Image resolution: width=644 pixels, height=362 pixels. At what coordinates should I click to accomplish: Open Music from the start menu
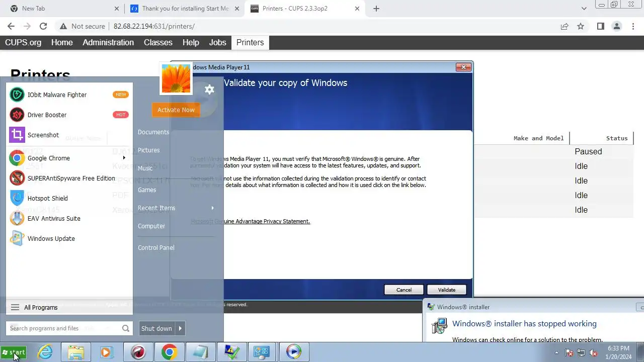point(145,168)
